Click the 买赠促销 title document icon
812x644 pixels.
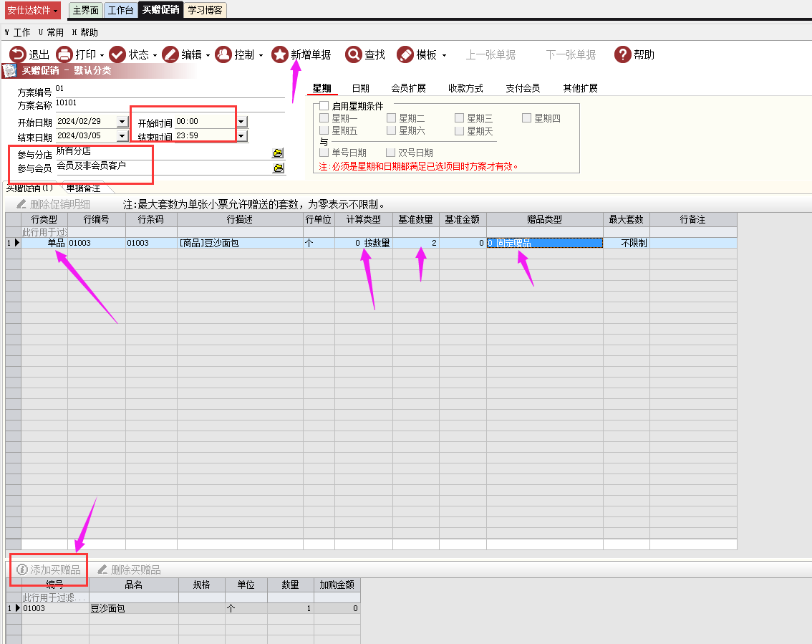(9, 70)
